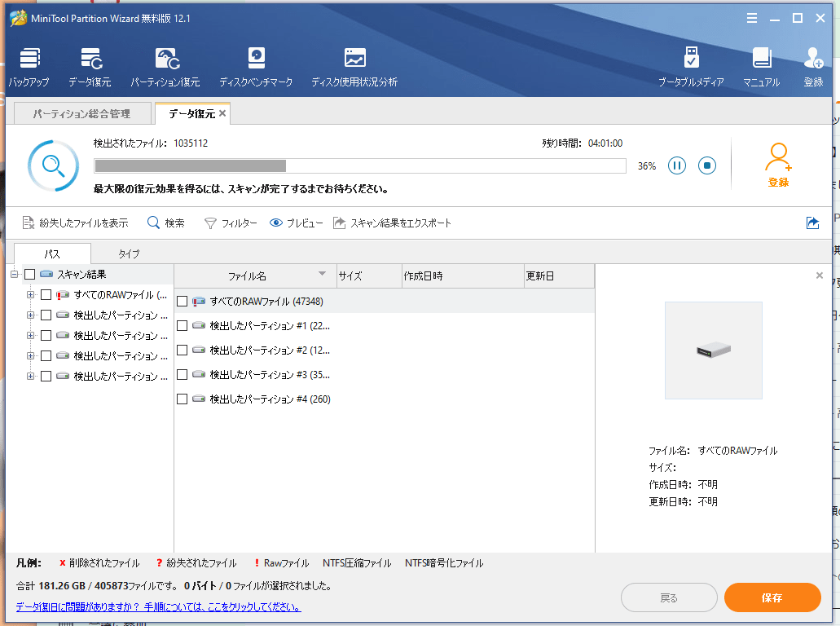This screenshot has height=626, width=840.
Task: Click the 保存 save button
Action: [x=772, y=597]
